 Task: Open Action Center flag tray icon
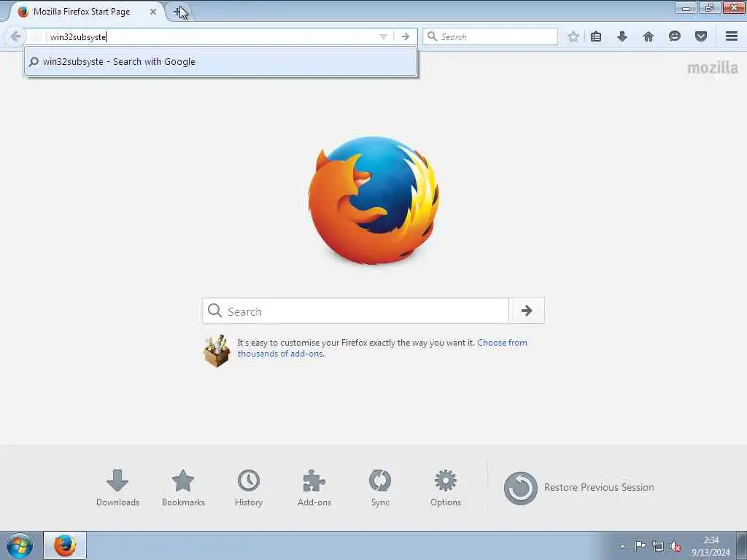click(640, 546)
